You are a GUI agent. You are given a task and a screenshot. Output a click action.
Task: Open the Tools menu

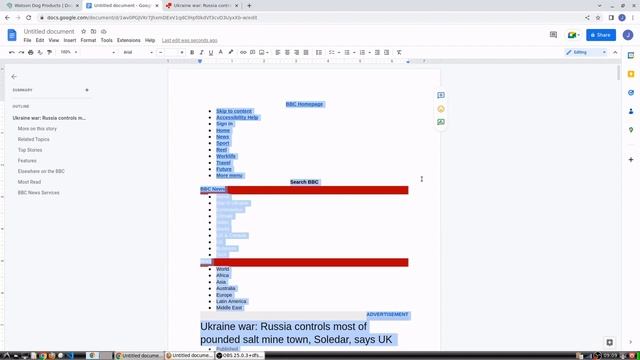106,40
